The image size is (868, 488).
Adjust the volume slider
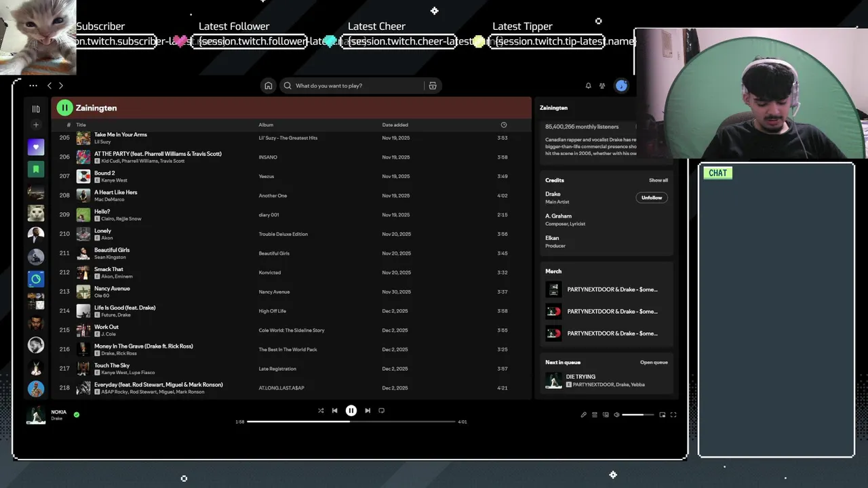[638, 415]
